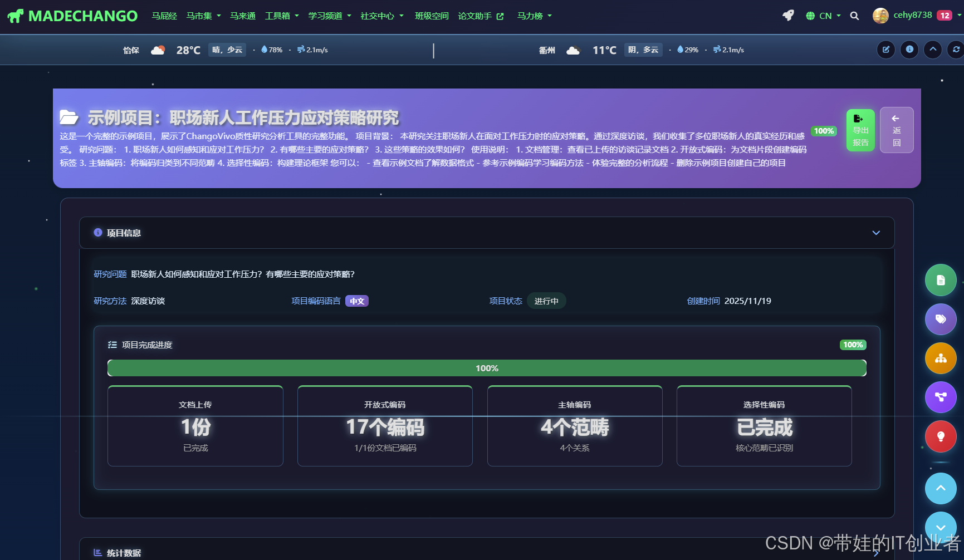Open the document management floating icon
The width and height of the screenshot is (964, 560).
point(941,280)
